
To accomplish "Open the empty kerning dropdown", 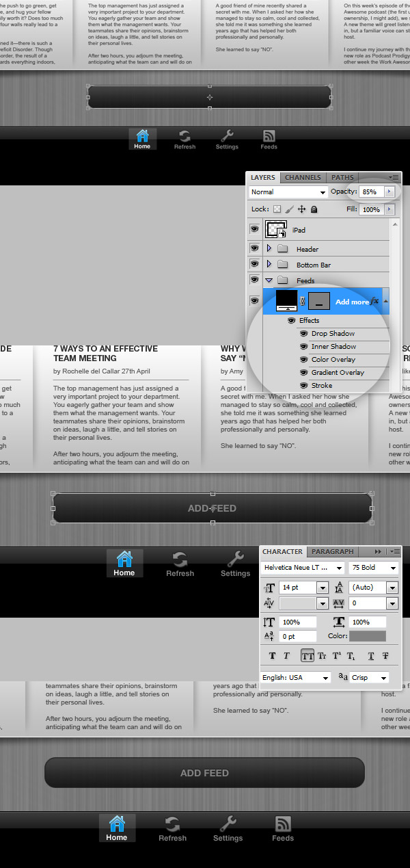I will pos(322,603).
